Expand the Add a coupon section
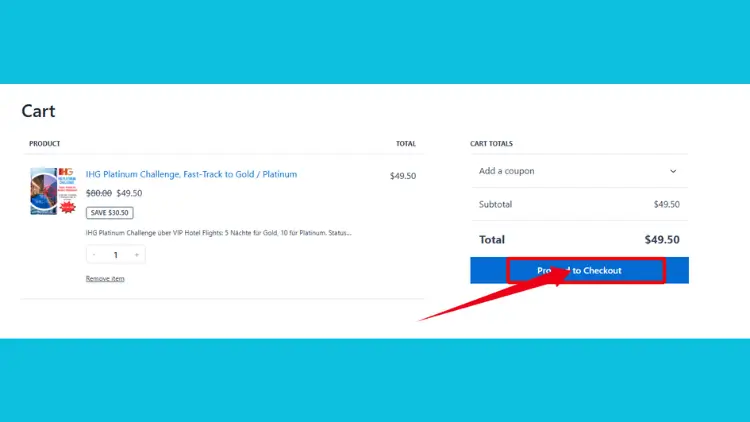Viewport: 750px width, 422px height. 579,171
